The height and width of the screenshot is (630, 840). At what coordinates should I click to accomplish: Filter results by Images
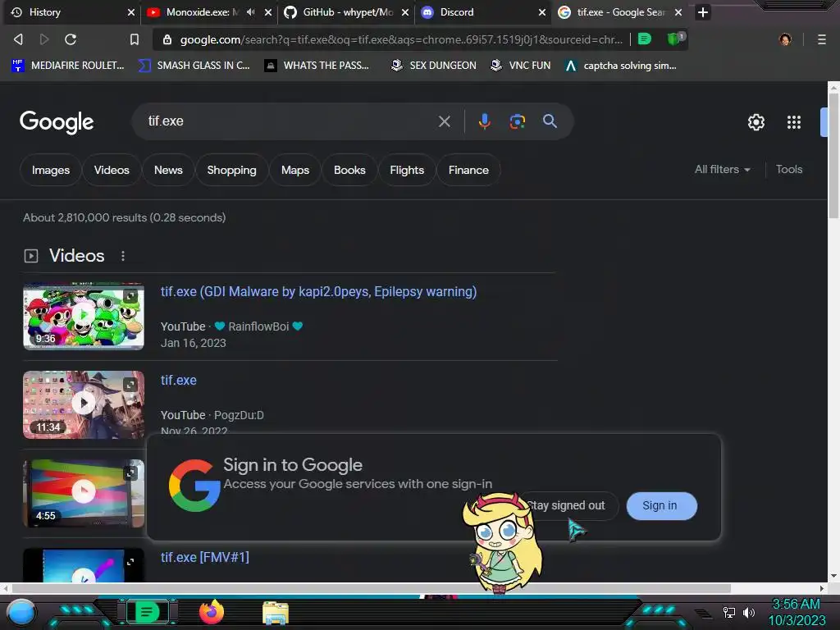point(50,170)
